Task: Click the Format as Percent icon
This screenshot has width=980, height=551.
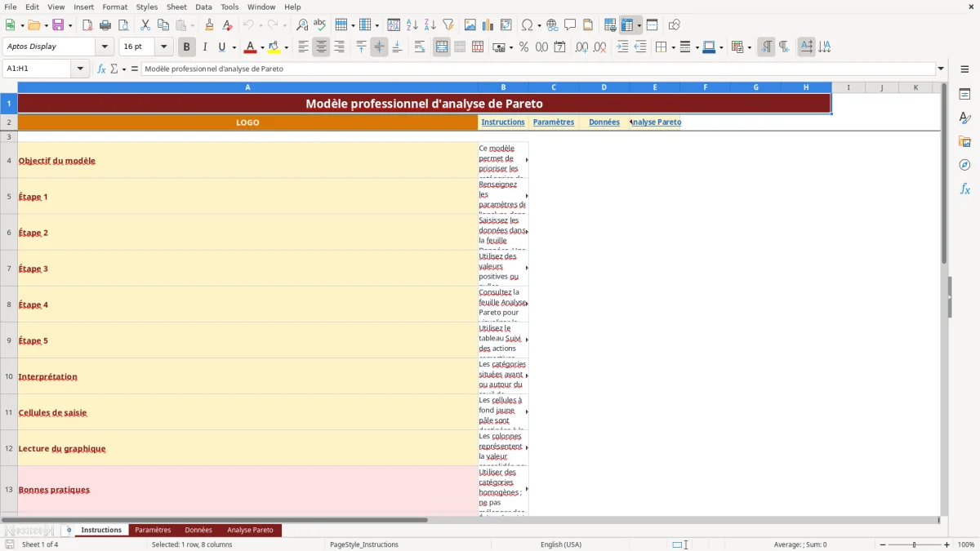Action: 524,47
